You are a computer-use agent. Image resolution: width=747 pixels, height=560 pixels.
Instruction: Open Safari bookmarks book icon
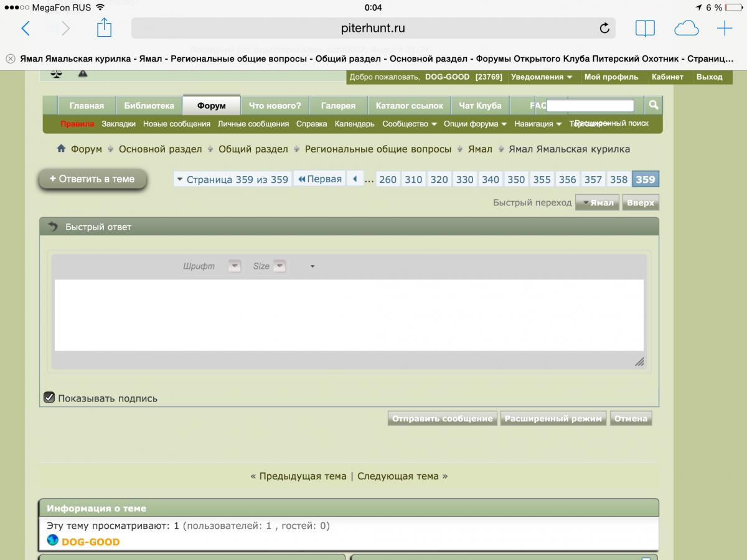click(x=645, y=28)
